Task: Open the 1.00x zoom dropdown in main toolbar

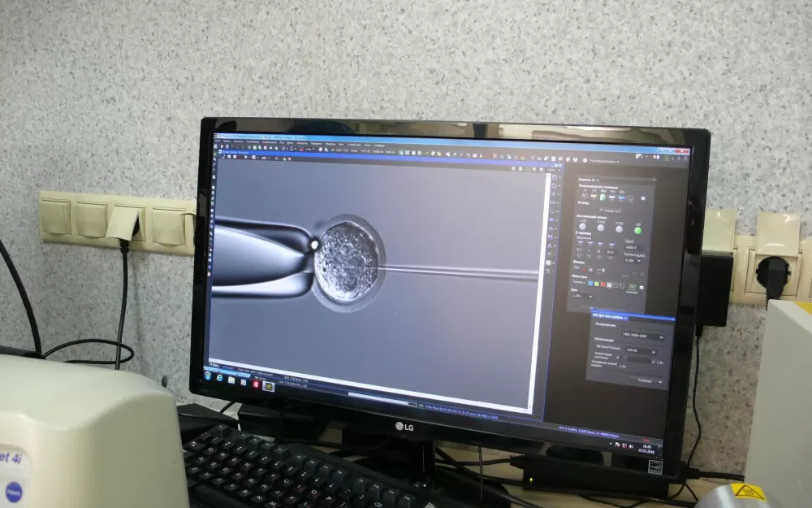Action: click(309, 150)
